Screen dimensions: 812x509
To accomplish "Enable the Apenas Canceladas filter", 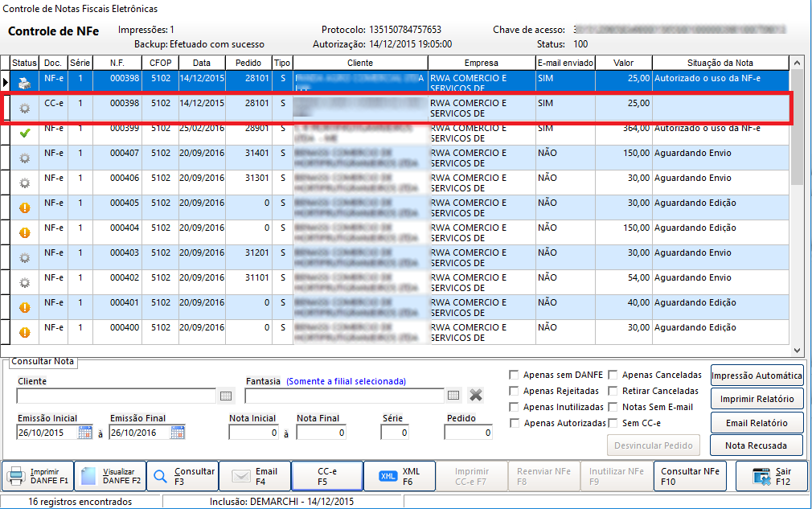I will coord(613,375).
